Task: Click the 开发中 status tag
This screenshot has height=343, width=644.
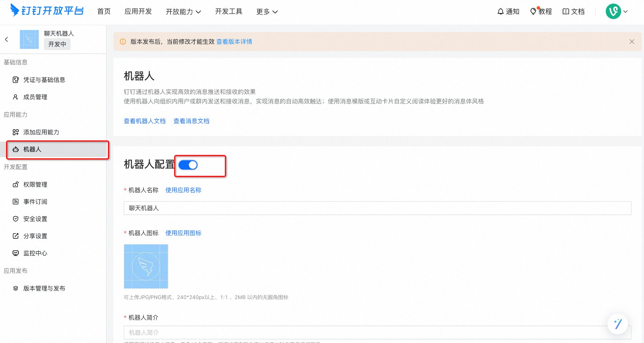Action: [57, 44]
